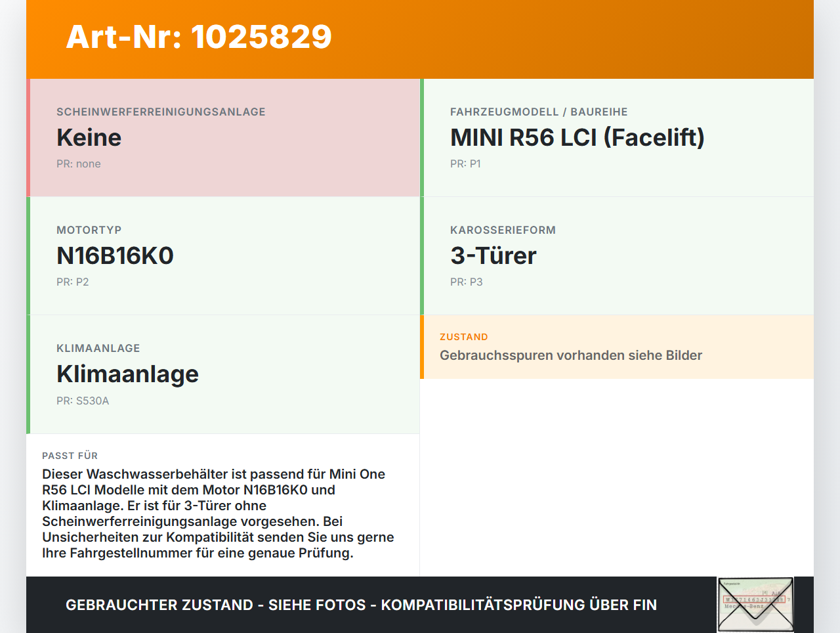Click the Scheinwerferreinigungsanlage section heading
The width and height of the screenshot is (840, 633).
click(161, 112)
